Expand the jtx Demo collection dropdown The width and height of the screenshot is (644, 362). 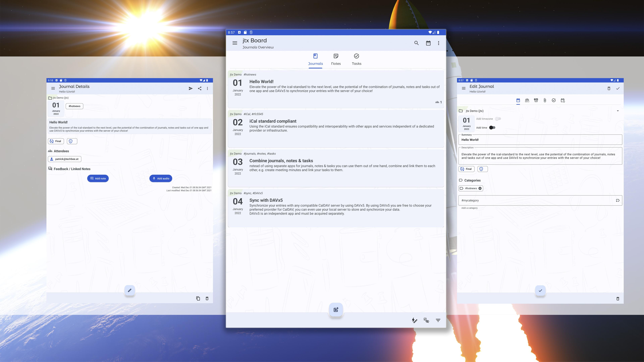click(618, 111)
